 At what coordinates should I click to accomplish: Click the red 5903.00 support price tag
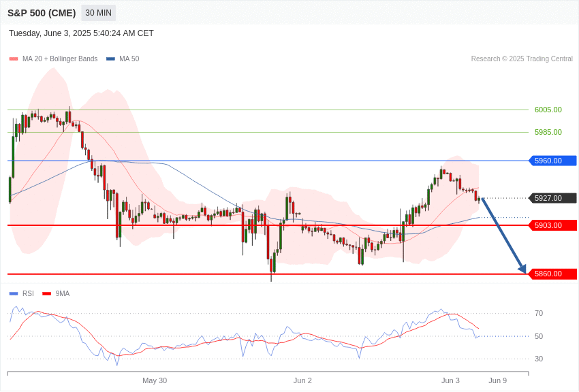(553, 225)
